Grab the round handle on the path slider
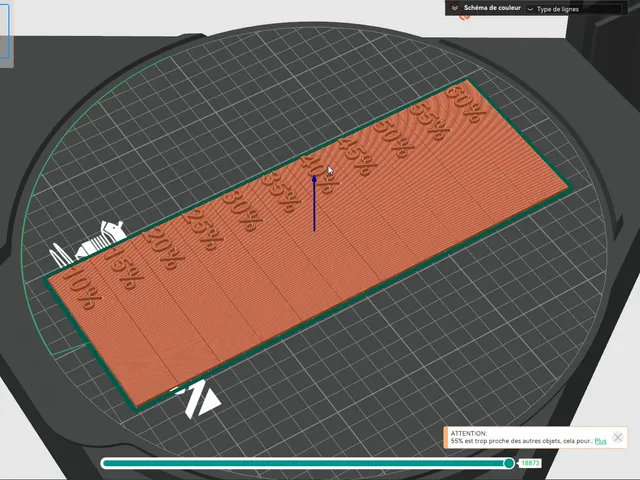This screenshot has height=480, width=640. coord(509,463)
